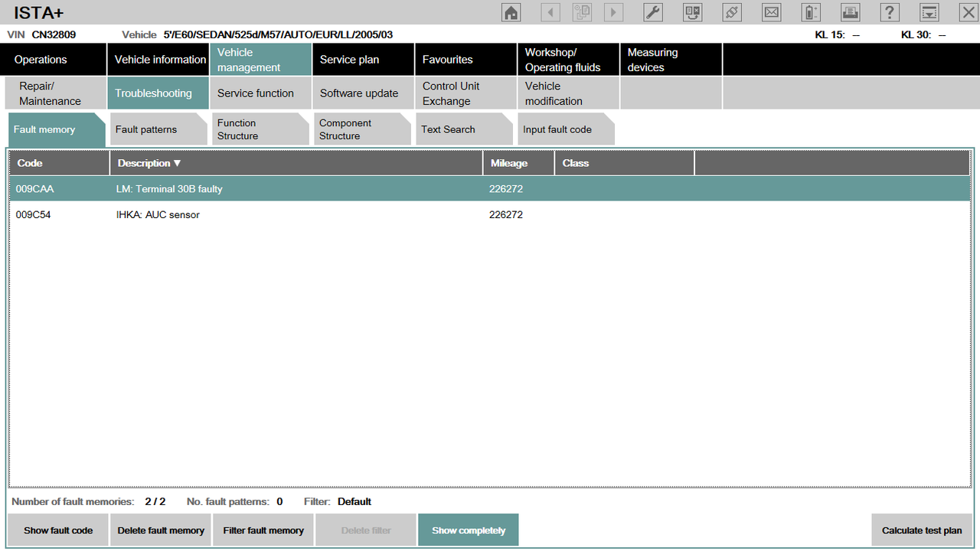Toggle the Show completely button
Viewport: 980px width, 551px height.
469,530
